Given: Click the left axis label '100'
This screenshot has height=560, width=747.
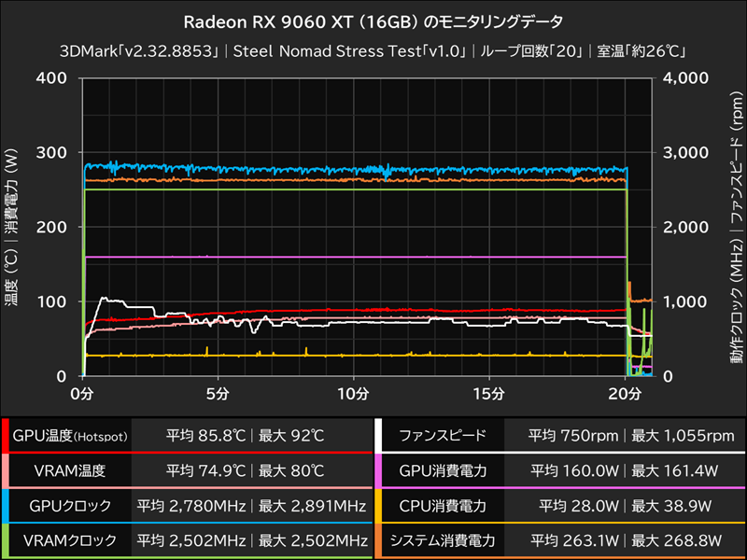Looking at the screenshot, I should (x=51, y=301).
